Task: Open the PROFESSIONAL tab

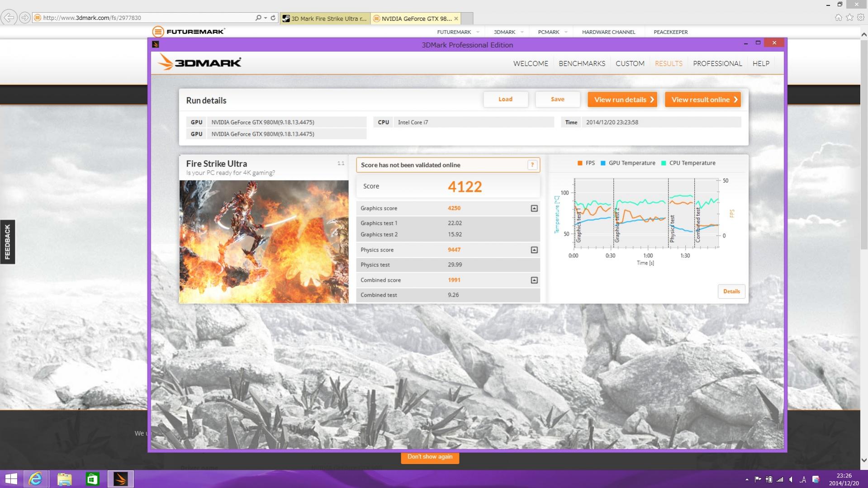Action: (x=717, y=63)
